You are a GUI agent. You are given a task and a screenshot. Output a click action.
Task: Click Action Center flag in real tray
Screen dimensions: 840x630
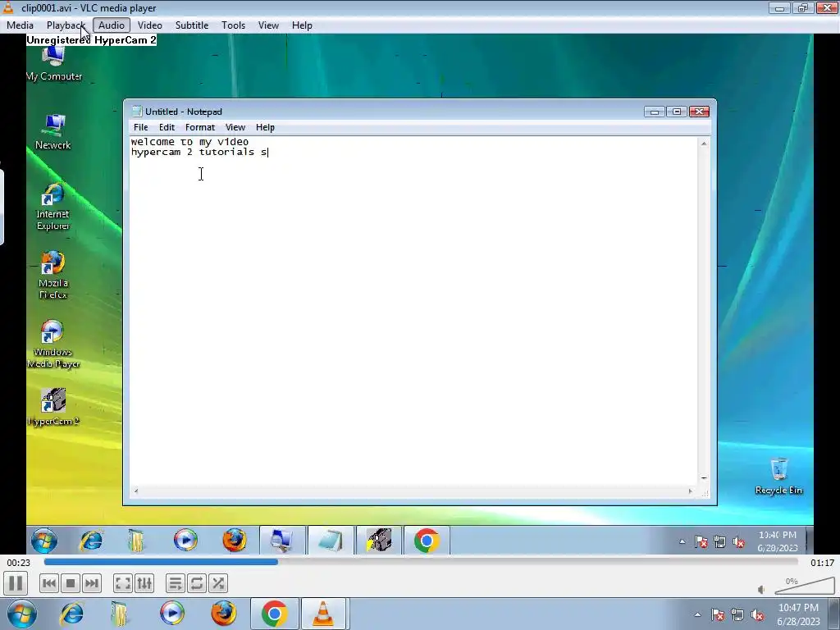pyautogui.click(x=718, y=614)
